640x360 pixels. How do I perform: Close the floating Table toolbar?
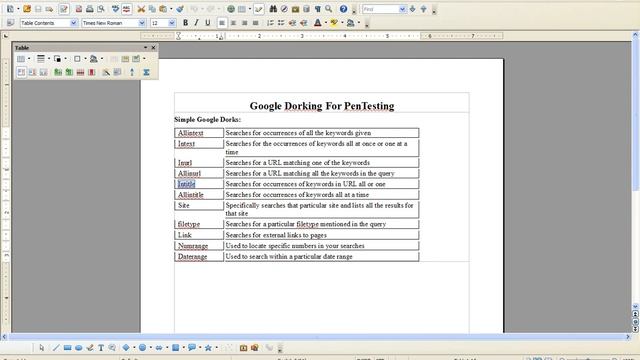pos(153,47)
